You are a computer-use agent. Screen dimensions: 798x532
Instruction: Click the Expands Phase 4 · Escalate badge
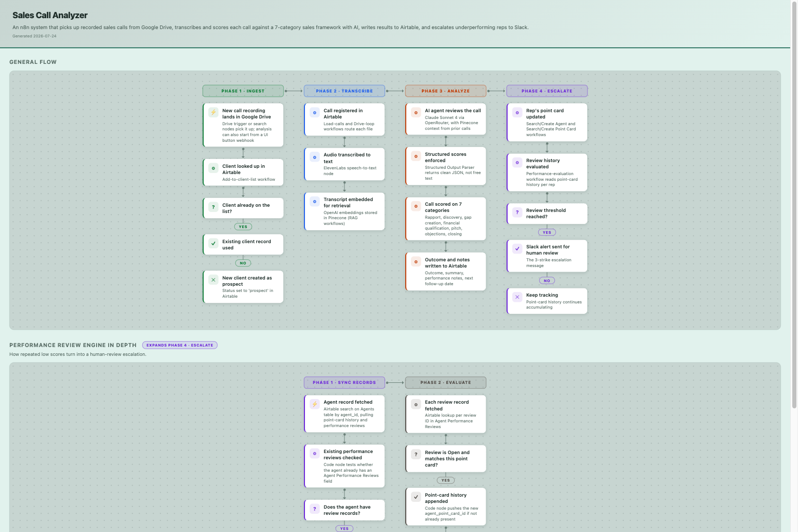point(180,345)
